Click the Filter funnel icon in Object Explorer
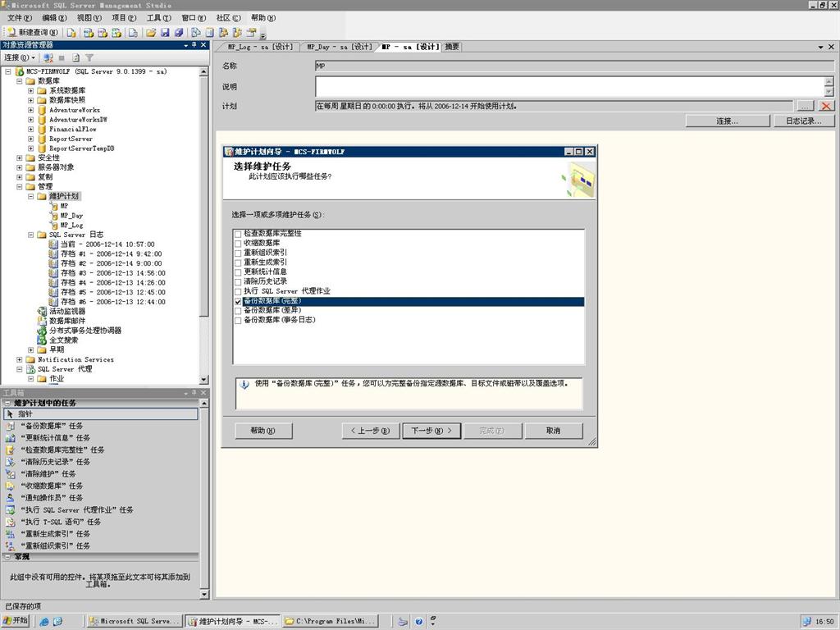The height and width of the screenshot is (630, 840). click(x=89, y=57)
